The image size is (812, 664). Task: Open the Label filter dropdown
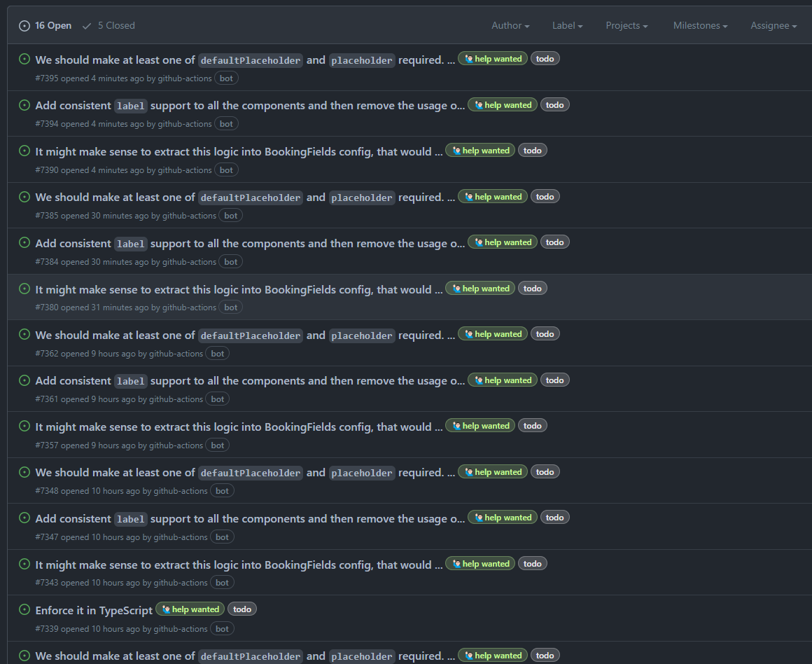tap(566, 25)
